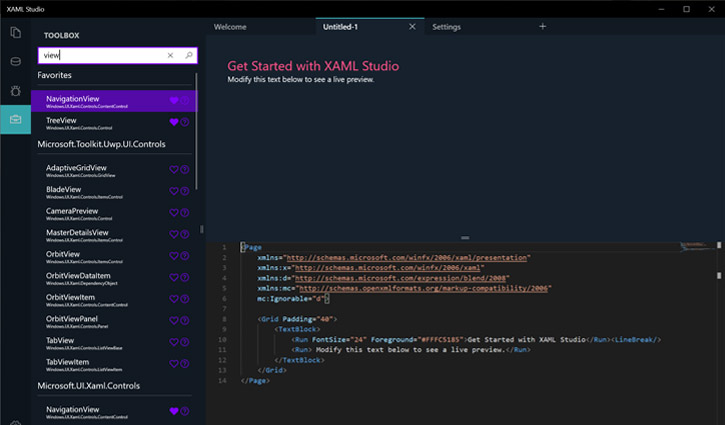Viewport: 725px width, 425px height.
Task: Select CameraPreview toolbox item
Action: pyautogui.click(x=114, y=214)
